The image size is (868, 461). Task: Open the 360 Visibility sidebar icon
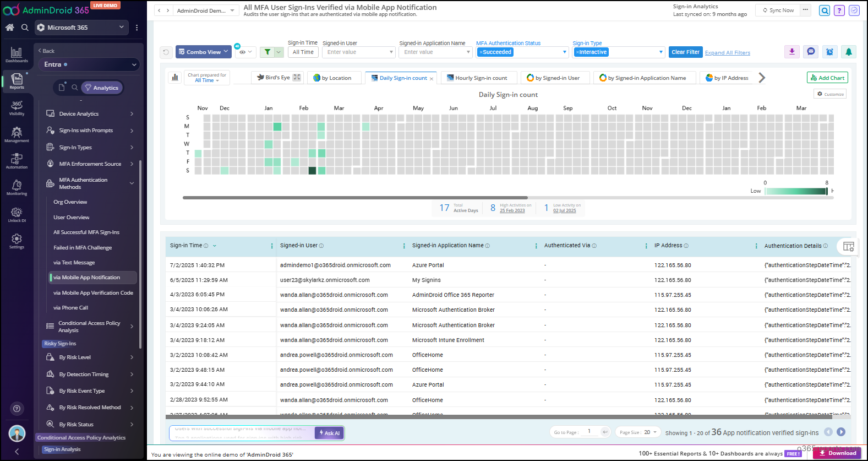coord(17,107)
